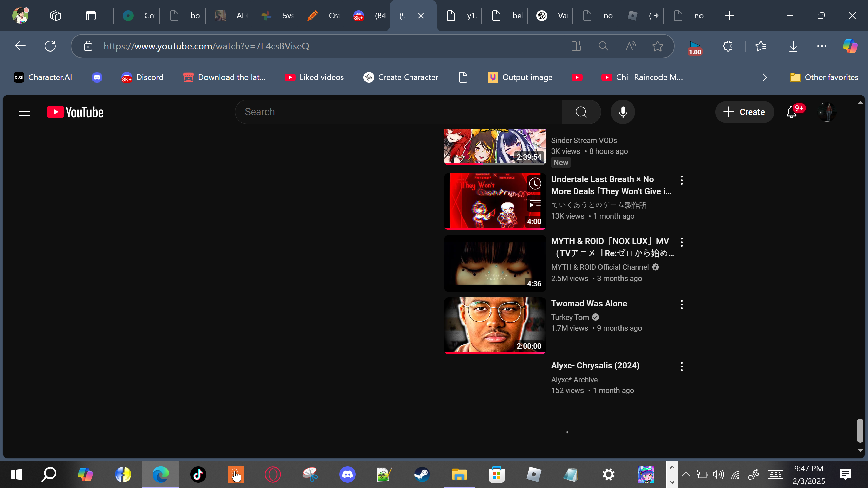Screen dimensions: 868x488
Task: Start voice search with the microphone
Action: tap(623, 112)
